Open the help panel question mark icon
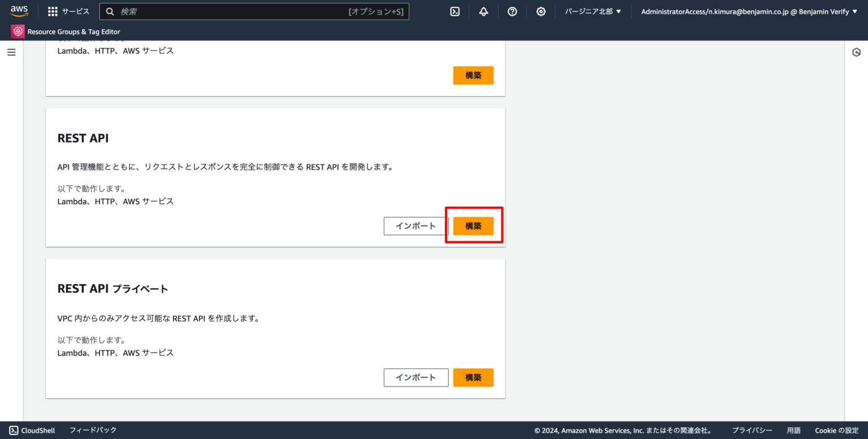This screenshot has width=868, height=439. pyautogui.click(x=512, y=11)
